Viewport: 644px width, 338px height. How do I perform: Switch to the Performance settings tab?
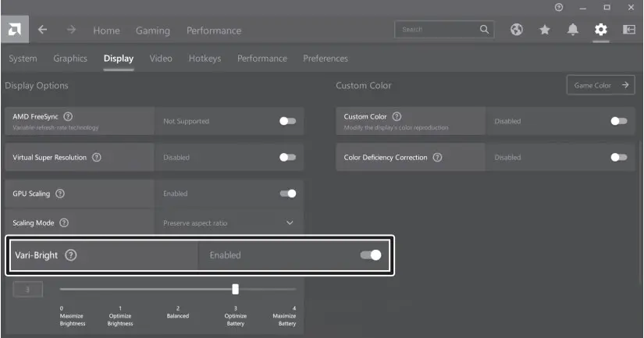click(x=262, y=59)
